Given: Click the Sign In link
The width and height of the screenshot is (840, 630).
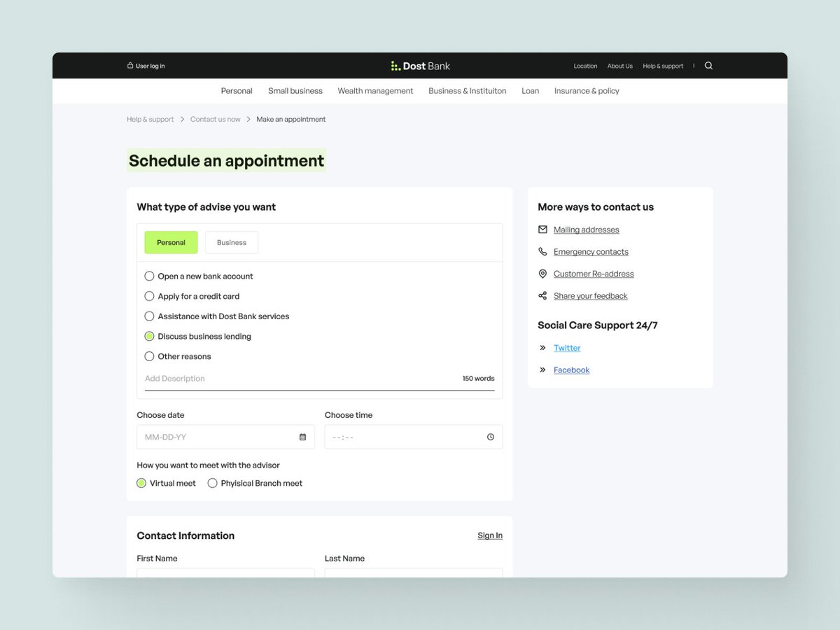Looking at the screenshot, I should point(490,535).
